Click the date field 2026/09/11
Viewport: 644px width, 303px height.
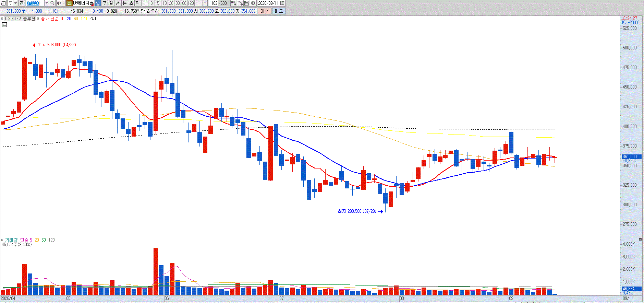tap(268, 3)
